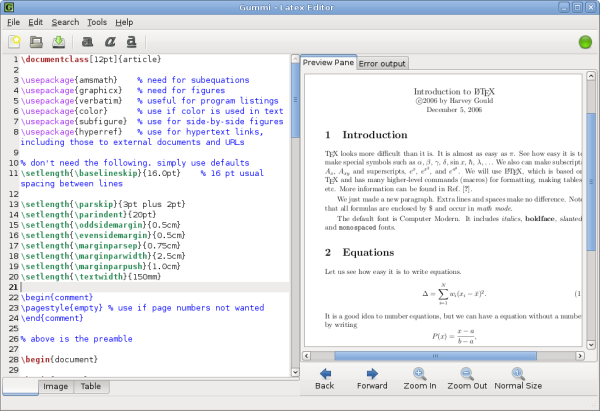Click the preview vertical scrollbar down arrow
Image resolution: width=600 pixels, height=411 pixels.
(591, 344)
